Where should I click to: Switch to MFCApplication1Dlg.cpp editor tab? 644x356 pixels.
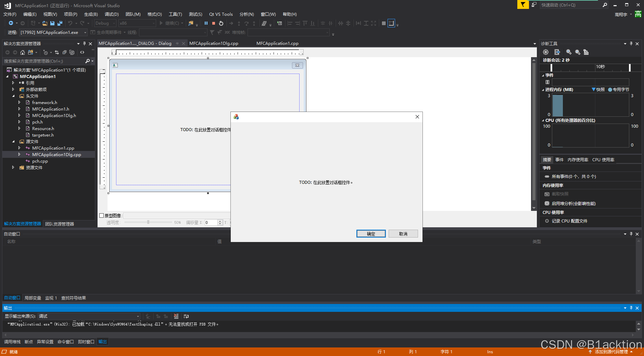tap(214, 43)
